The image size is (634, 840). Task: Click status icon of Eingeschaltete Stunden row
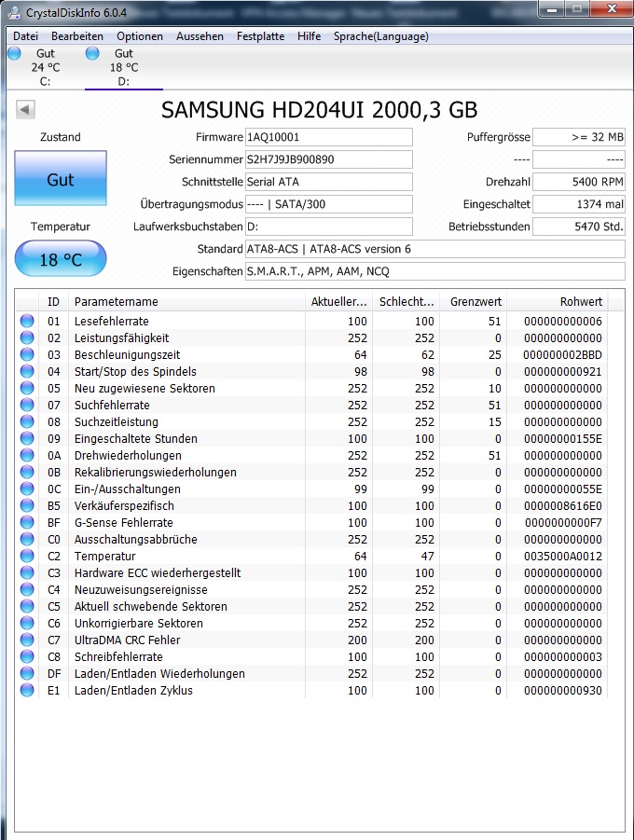click(27, 438)
